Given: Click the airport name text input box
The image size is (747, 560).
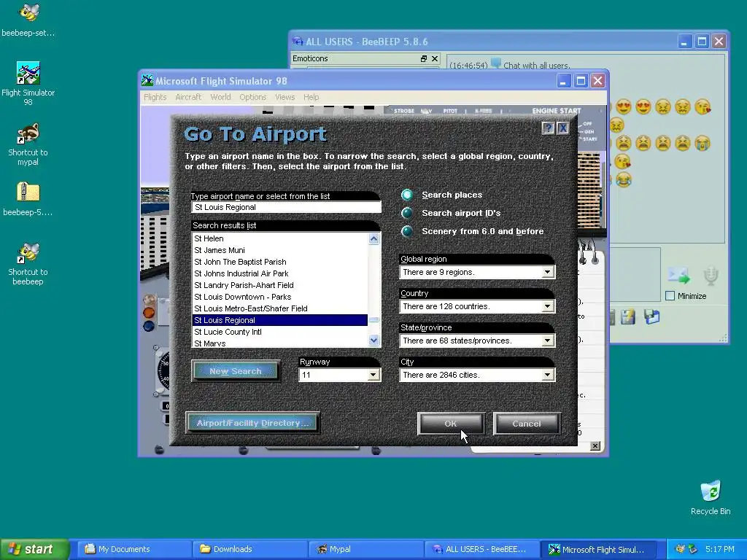Looking at the screenshot, I should point(286,207).
